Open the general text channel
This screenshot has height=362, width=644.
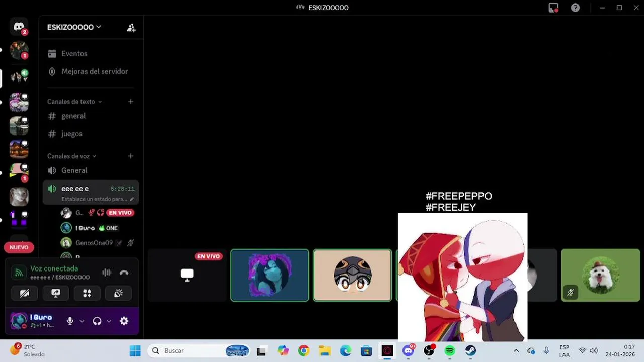(x=73, y=116)
